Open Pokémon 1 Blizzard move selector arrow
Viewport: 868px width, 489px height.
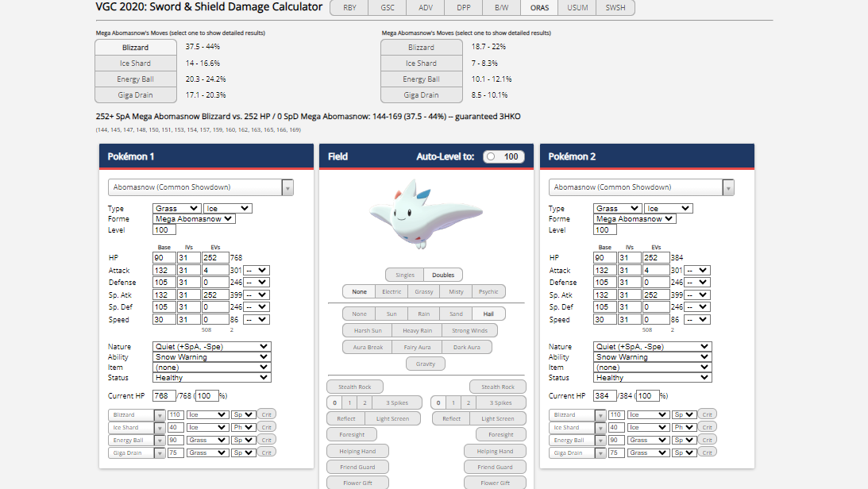pyautogui.click(x=160, y=415)
